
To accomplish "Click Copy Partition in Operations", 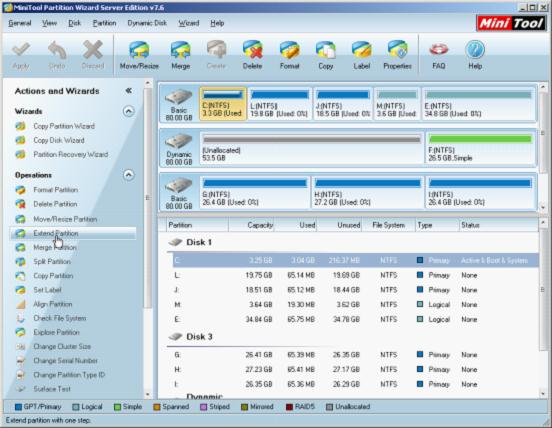I will [x=53, y=276].
